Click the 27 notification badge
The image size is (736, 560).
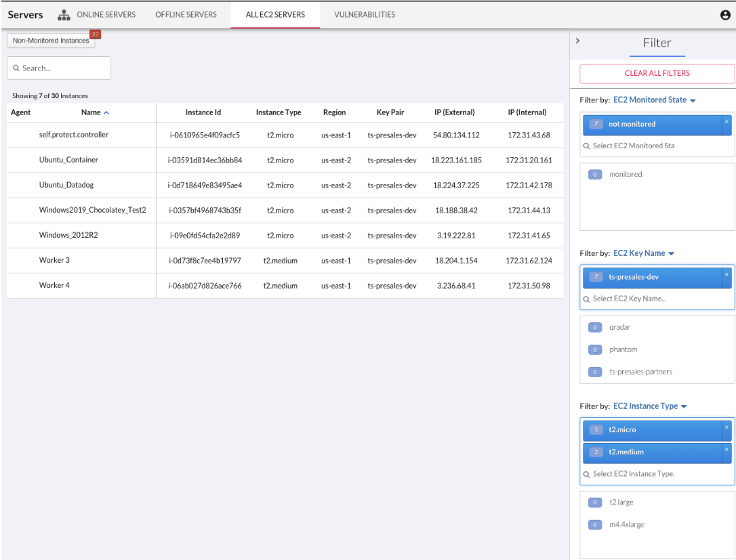pos(96,35)
